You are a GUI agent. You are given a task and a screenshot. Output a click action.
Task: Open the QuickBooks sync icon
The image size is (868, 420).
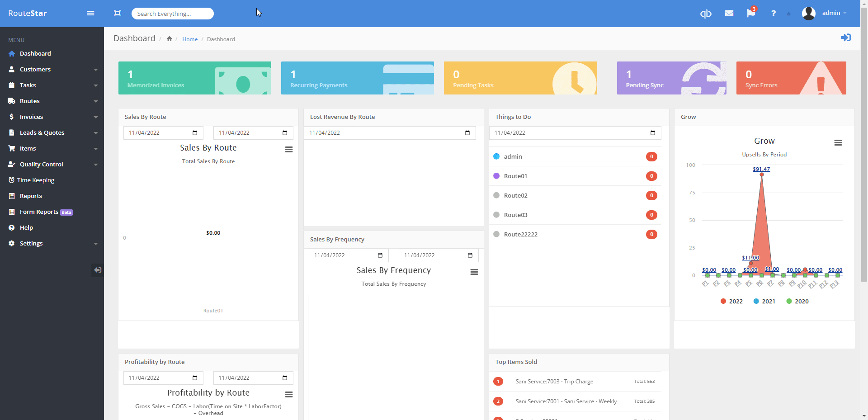706,14
